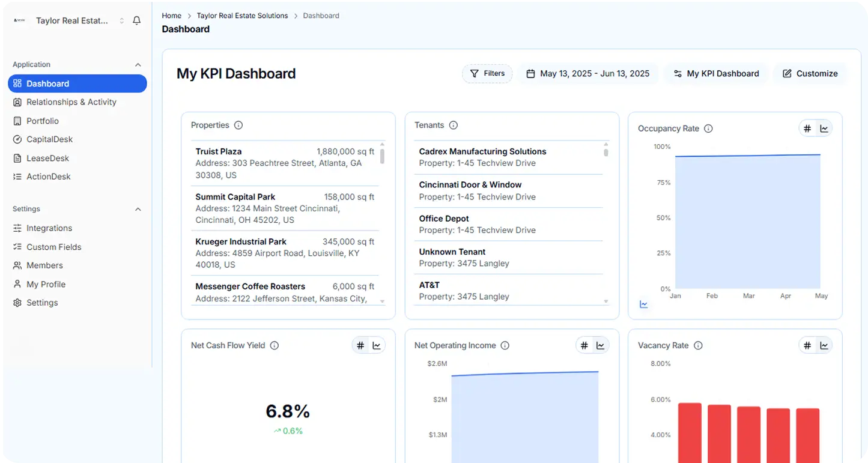Switch Occupancy Rate to number view

(807, 129)
